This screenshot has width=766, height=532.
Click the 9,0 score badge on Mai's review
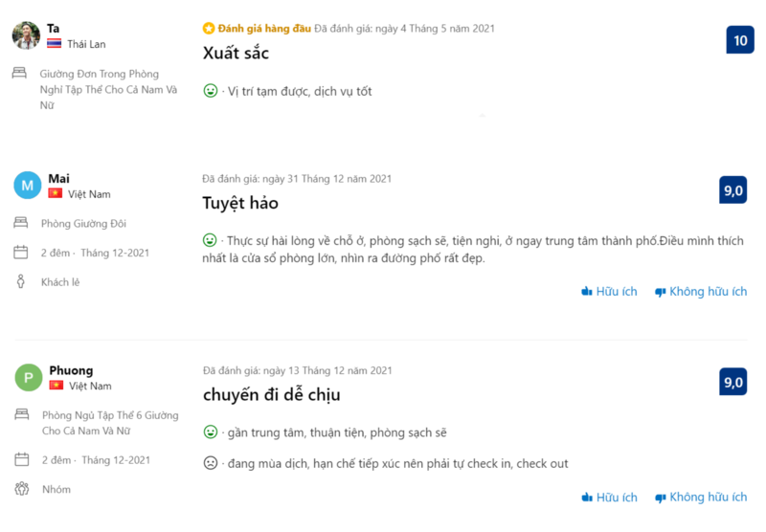733,190
